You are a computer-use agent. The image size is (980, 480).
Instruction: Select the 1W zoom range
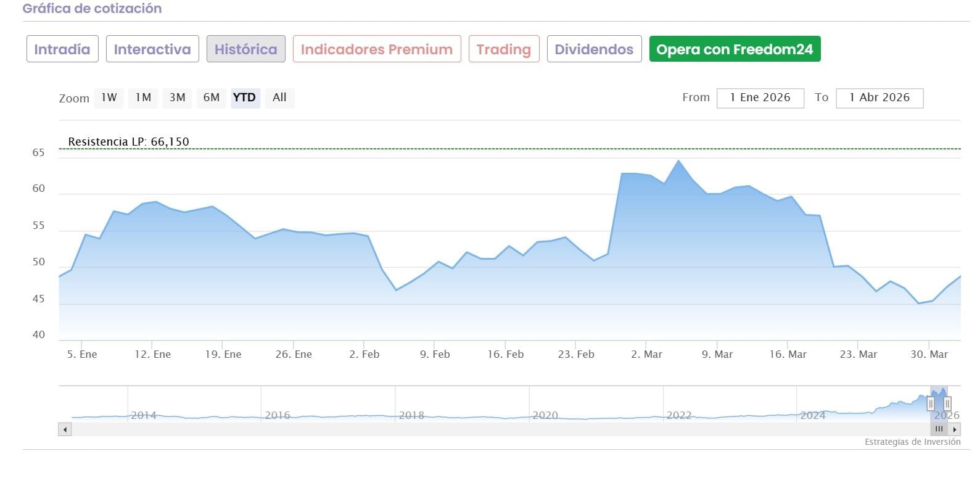point(109,97)
